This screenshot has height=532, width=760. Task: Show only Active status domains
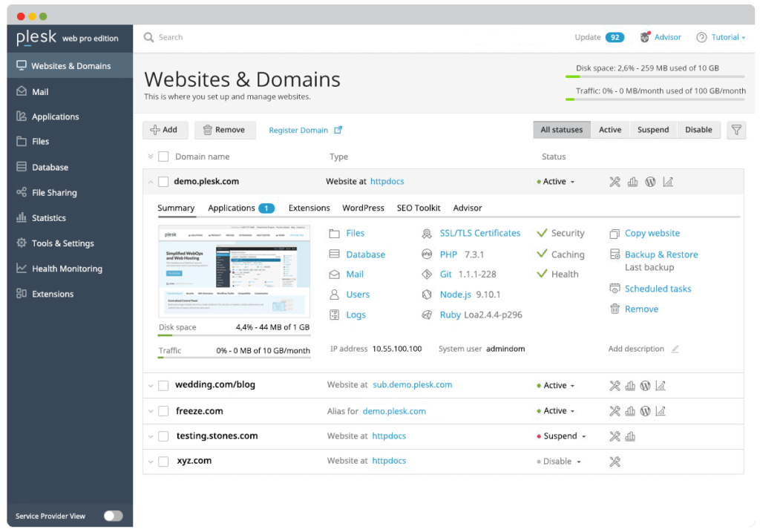[x=610, y=130]
